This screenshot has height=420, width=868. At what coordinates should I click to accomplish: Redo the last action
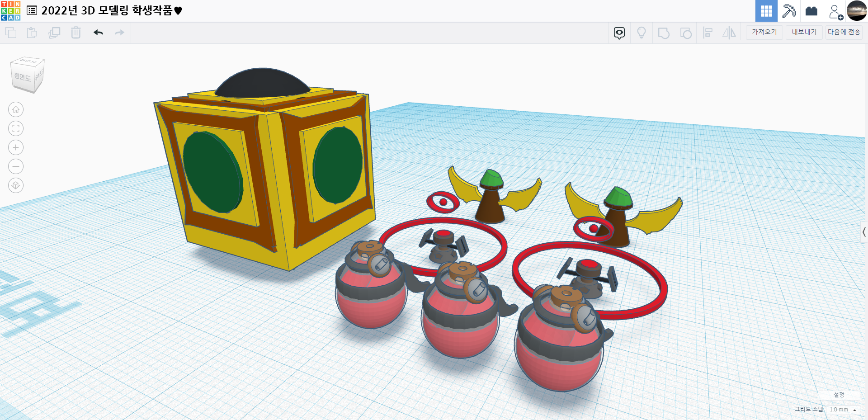119,33
